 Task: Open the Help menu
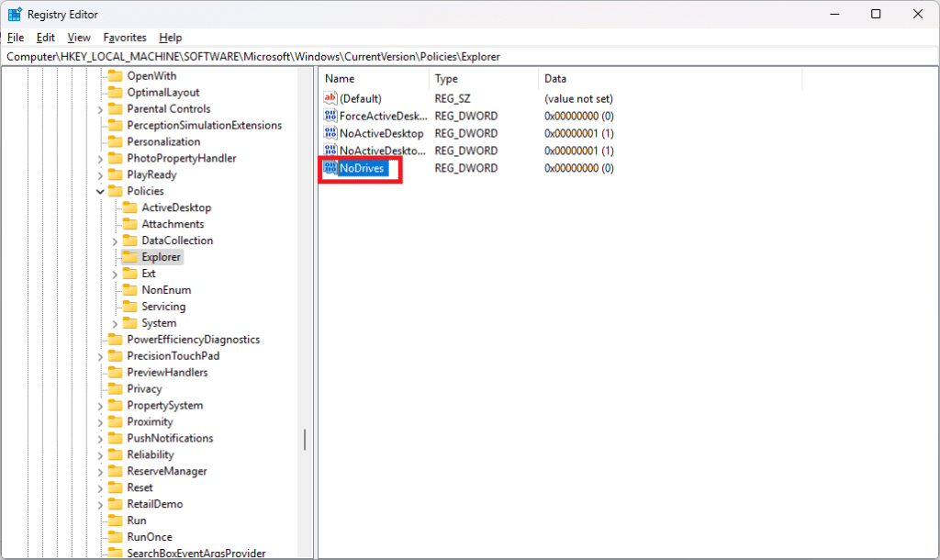(x=170, y=37)
